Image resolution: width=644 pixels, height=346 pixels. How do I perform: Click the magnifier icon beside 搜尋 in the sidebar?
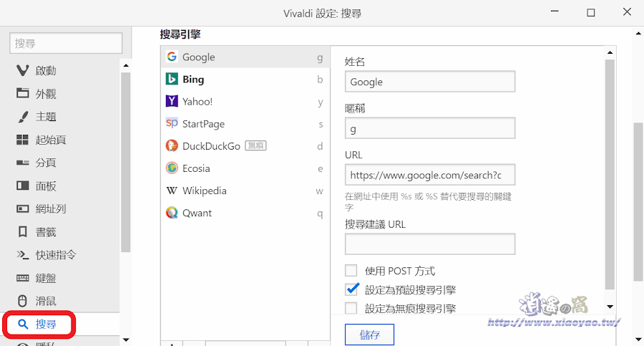[23, 325]
